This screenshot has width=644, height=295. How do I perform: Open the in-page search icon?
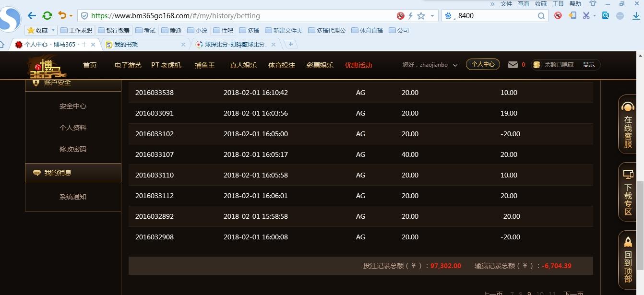click(605, 15)
